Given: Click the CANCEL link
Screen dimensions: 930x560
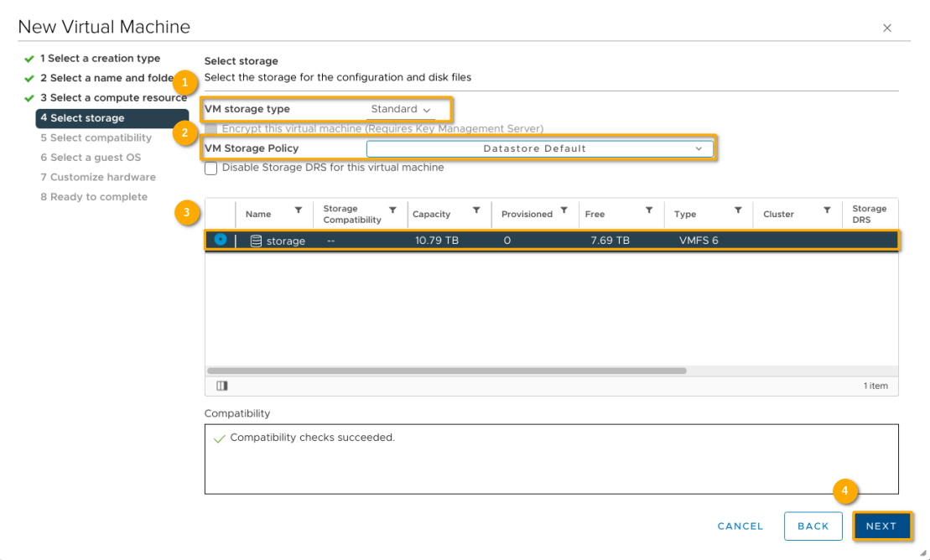Looking at the screenshot, I should click(740, 526).
